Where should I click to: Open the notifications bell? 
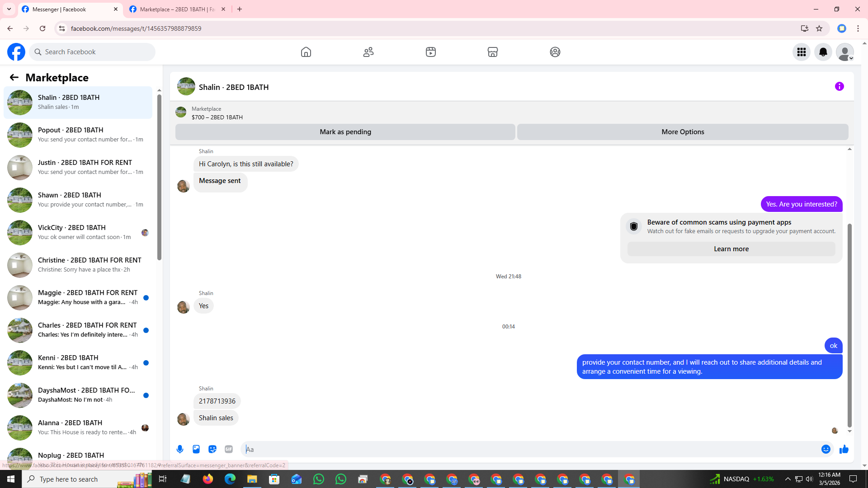pyautogui.click(x=823, y=52)
